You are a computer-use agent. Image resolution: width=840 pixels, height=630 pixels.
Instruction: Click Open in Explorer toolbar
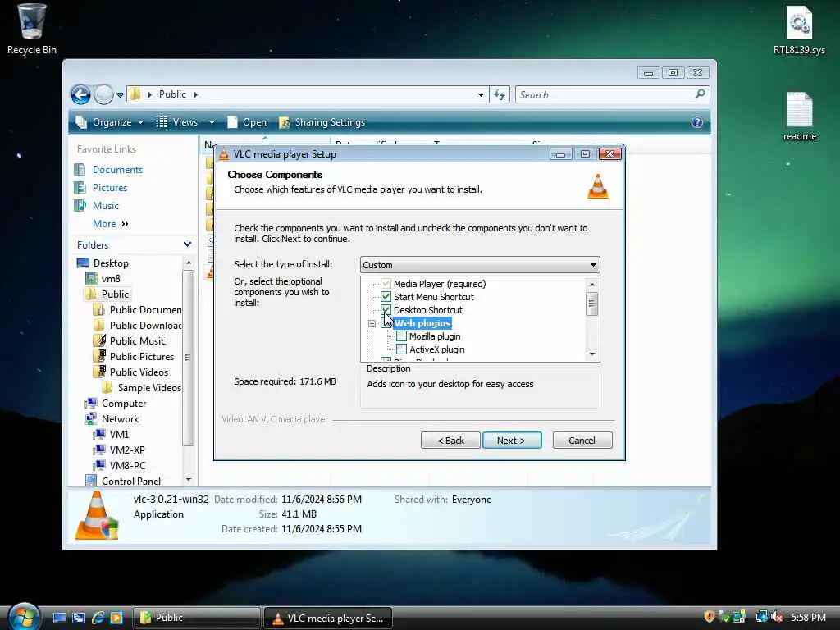[247, 122]
